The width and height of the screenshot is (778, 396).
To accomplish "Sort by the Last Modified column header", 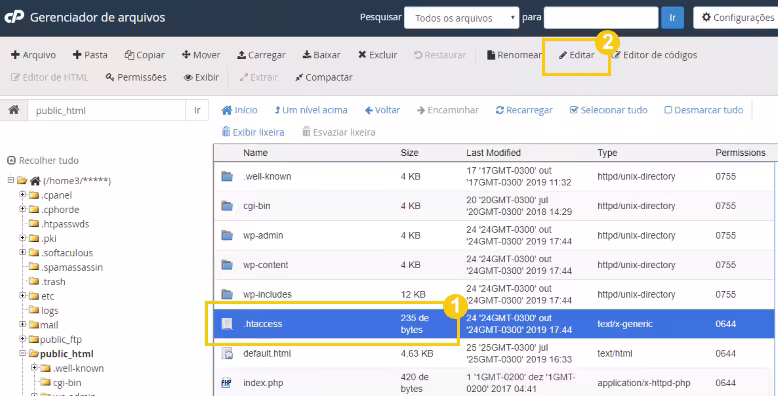I will pyautogui.click(x=493, y=153).
